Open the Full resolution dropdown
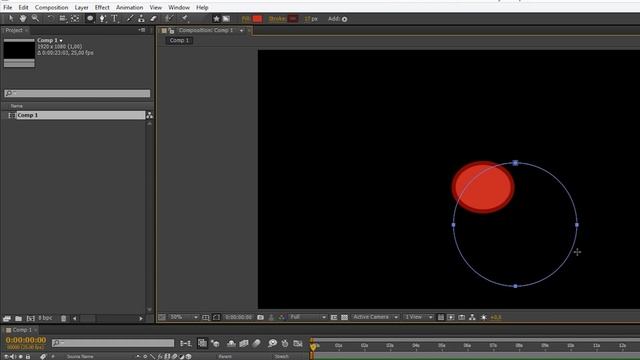The width and height of the screenshot is (640, 360). (308, 317)
